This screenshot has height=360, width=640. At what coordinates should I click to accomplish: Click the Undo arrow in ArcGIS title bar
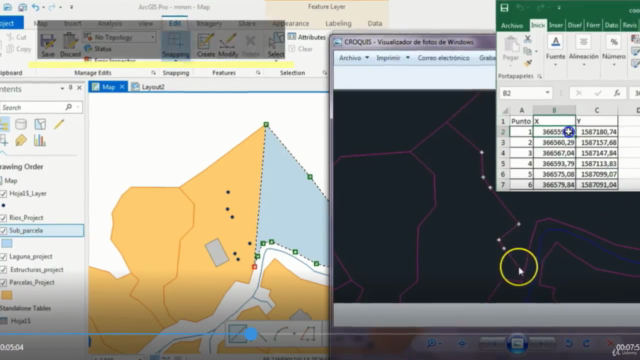click(x=36, y=7)
